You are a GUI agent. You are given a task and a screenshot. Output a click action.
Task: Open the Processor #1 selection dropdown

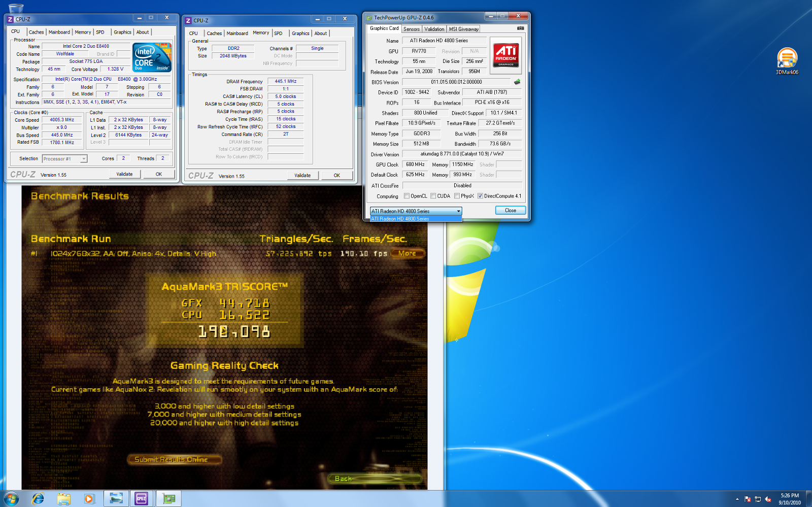(64, 159)
